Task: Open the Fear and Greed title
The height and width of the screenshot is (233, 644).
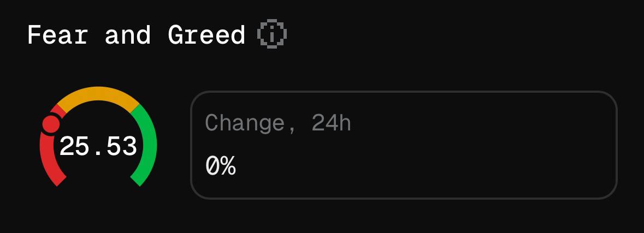Action: pyautogui.click(x=136, y=35)
